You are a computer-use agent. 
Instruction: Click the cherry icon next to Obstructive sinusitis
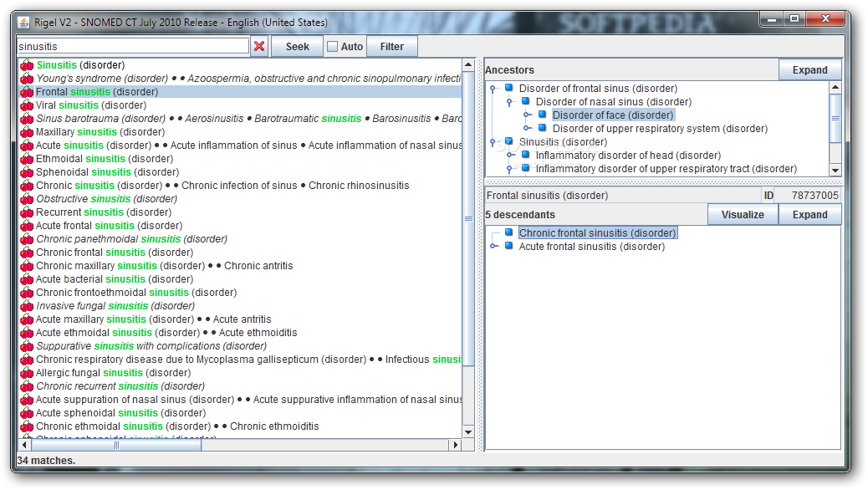tap(27, 199)
